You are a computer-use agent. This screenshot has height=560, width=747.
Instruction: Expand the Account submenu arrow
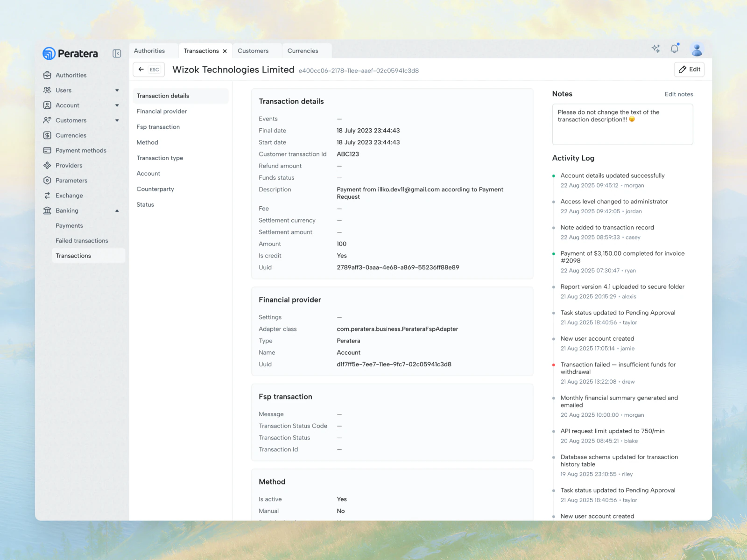pyautogui.click(x=117, y=105)
